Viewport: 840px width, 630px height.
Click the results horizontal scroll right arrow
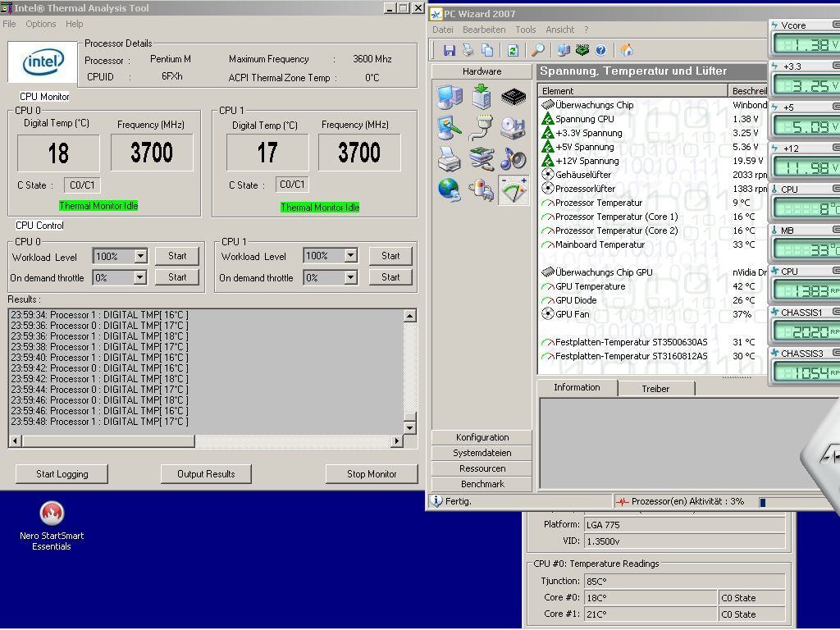tap(396, 441)
